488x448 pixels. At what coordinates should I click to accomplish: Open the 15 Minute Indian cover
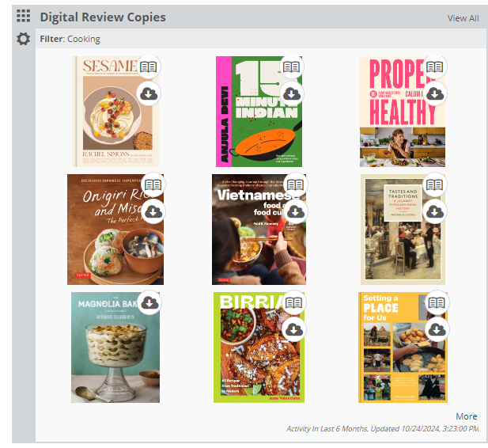tap(259, 112)
